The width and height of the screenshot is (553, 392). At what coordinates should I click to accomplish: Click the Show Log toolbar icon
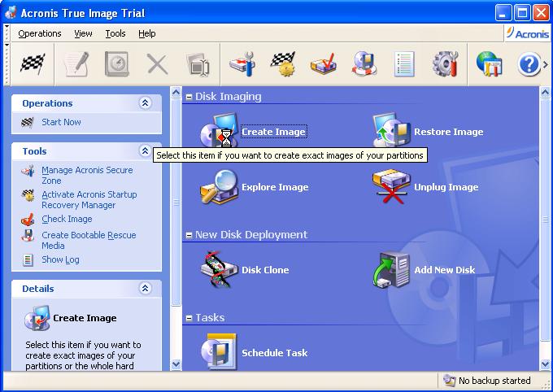point(404,63)
